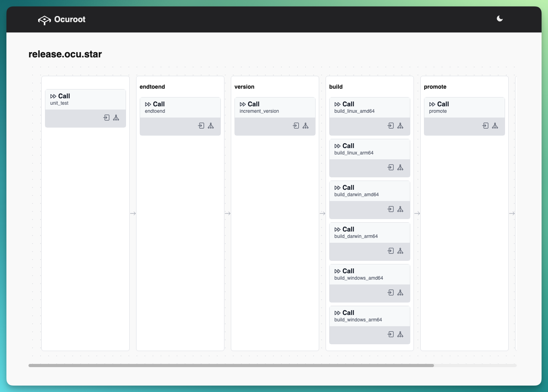Viewport: 548px width, 392px height.
Task: Open logs icon on promote card
Action: [x=485, y=126]
